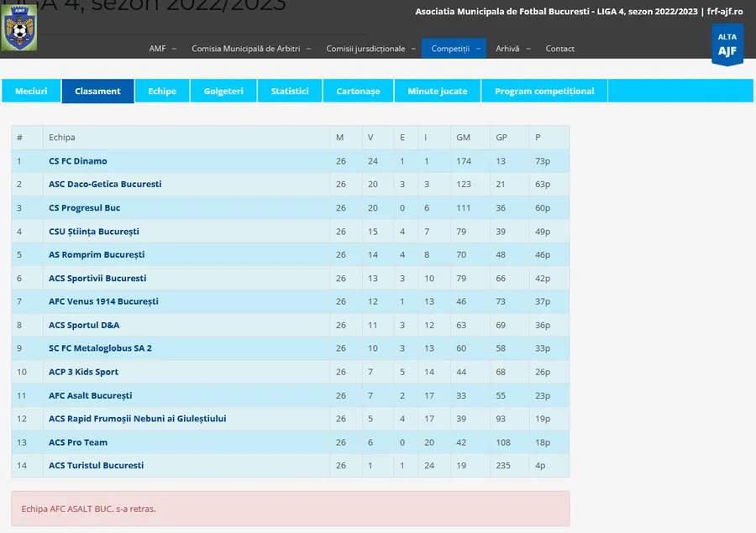Expand Comisii jursdicționale menu
Screen dimensions: 756x533
click(x=370, y=49)
